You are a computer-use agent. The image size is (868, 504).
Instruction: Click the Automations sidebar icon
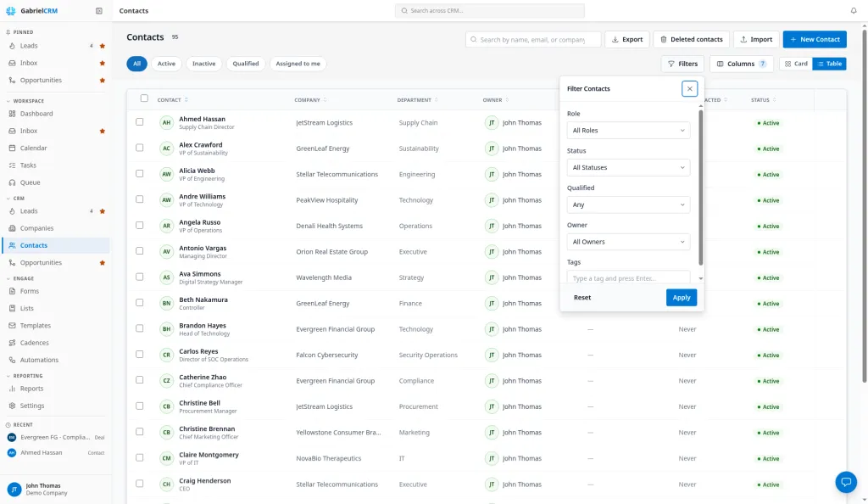click(x=12, y=360)
